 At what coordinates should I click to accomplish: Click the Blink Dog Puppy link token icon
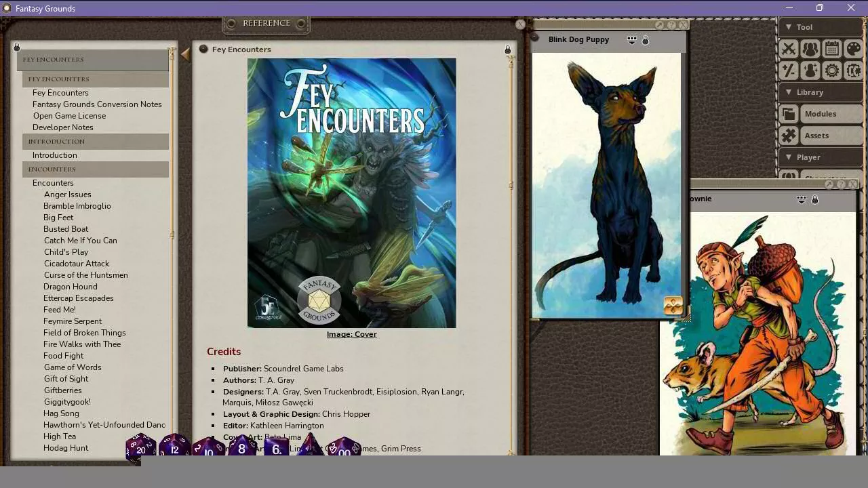[536, 39]
